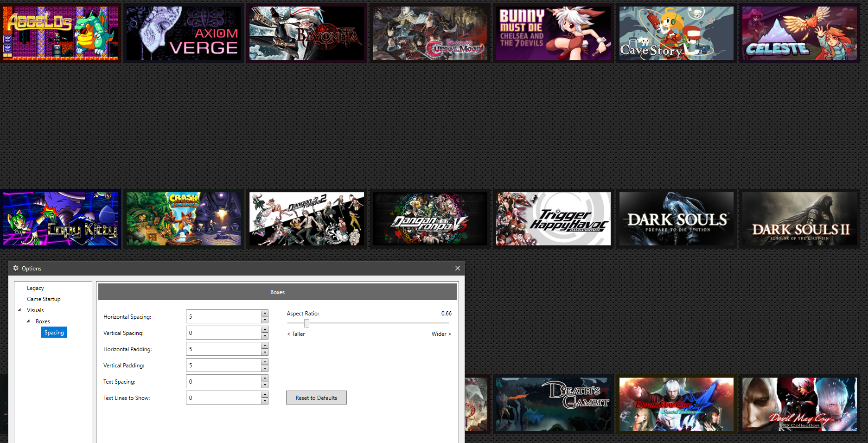868x443 pixels.
Task: Select the Cave Story game box
Action: [677, 33]
